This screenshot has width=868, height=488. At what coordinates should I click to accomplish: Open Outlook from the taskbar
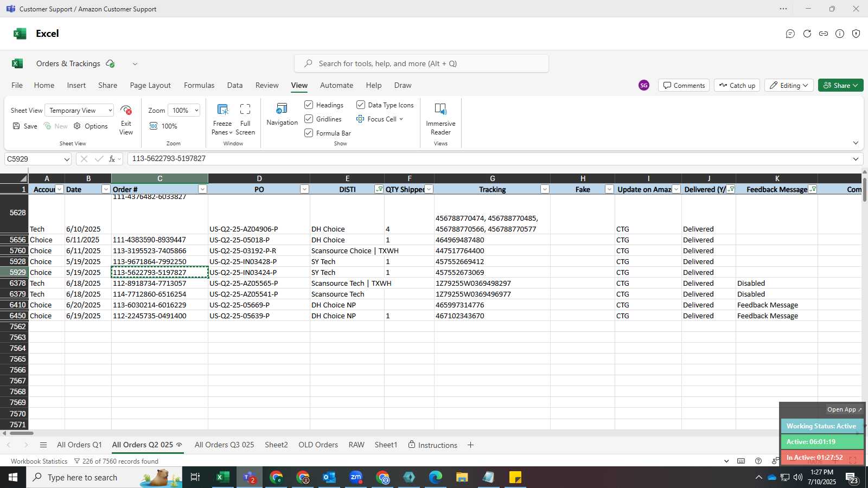329,477
